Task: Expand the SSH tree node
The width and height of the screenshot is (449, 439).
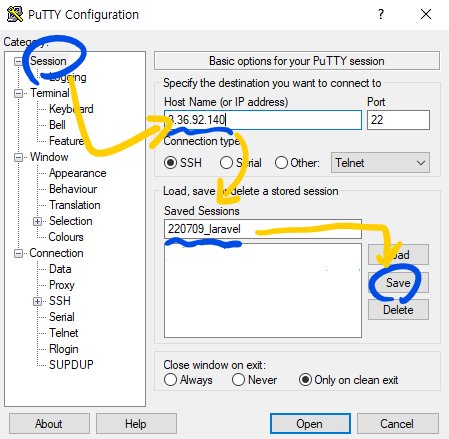Action: (37, 301)
